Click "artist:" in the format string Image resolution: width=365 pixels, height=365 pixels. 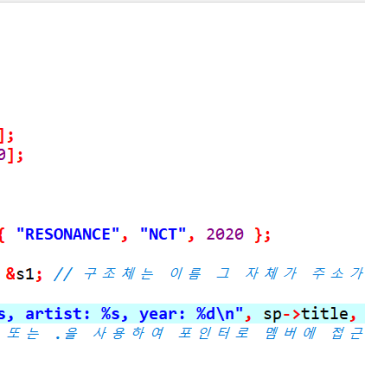coord(58,314)
